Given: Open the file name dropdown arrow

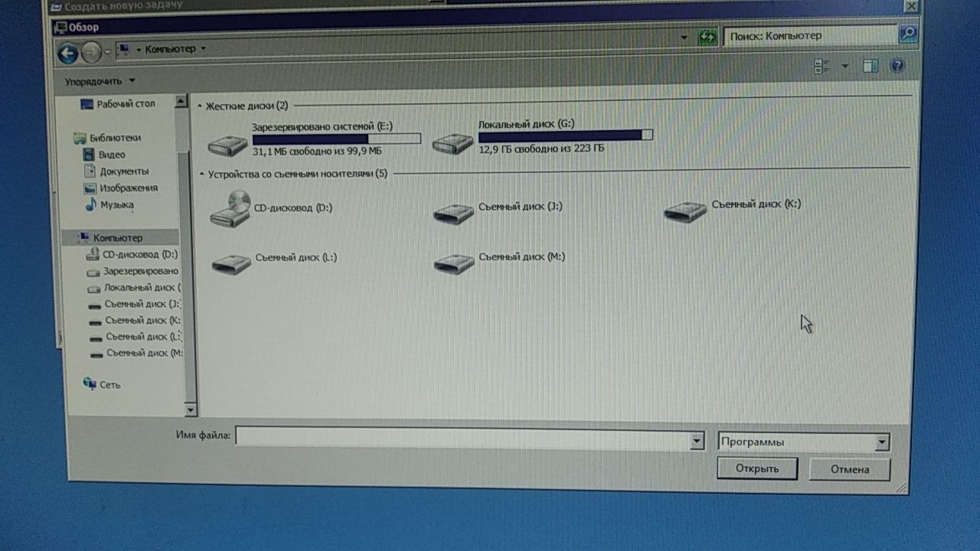Looking at the screenshot, I should (697, 441).
